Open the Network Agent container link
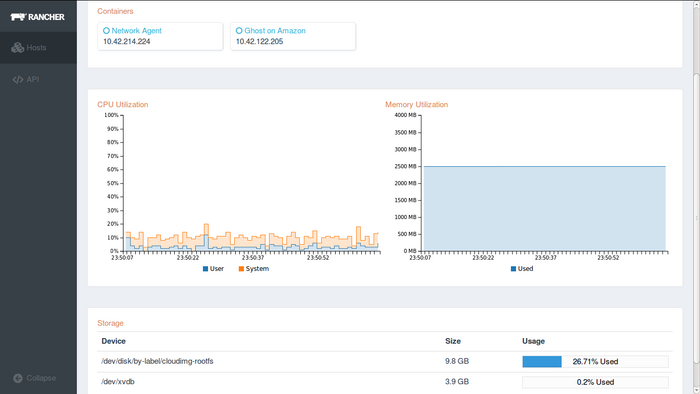700x394 pixels. pos(136,31)
